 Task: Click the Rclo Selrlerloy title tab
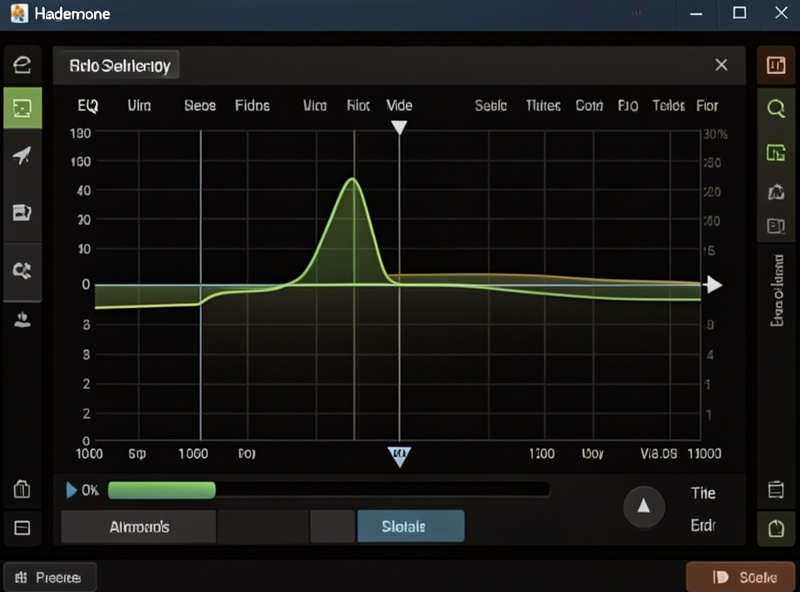[x=119, y=65]
